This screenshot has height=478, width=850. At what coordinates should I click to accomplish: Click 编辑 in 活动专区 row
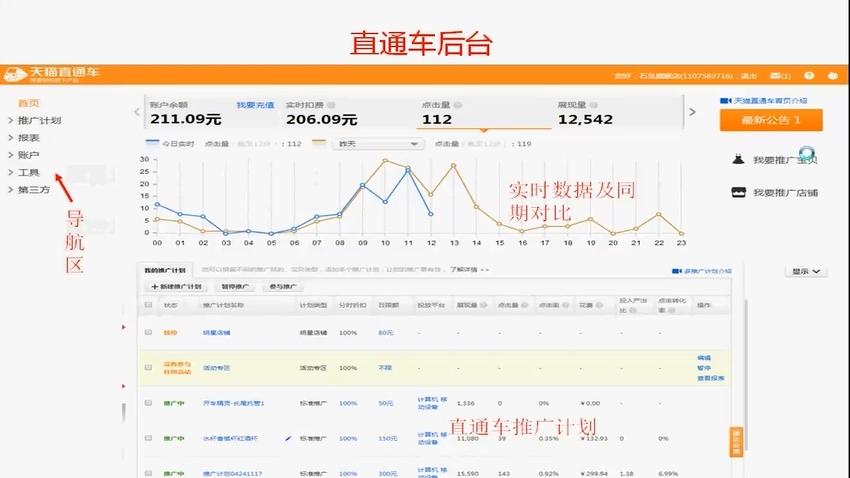pos(704,358)
